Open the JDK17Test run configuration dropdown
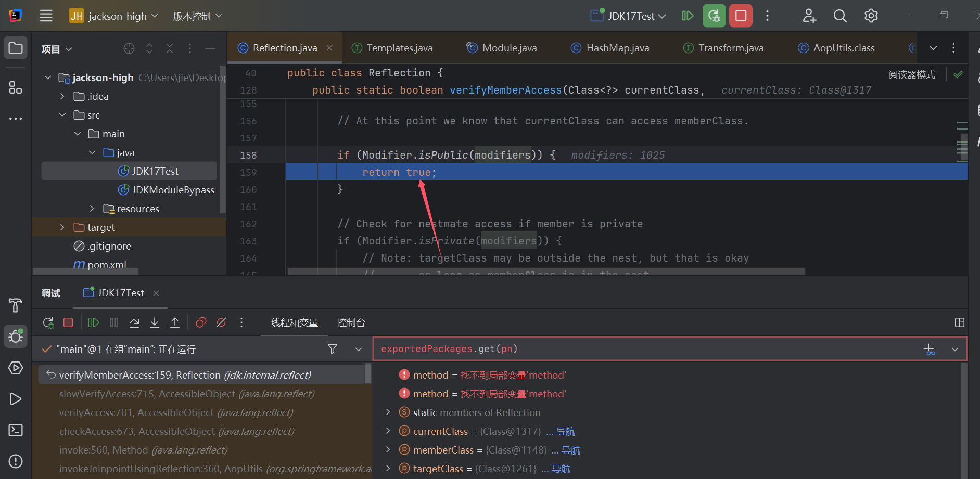This screenshot has height=479, width=980. click(x=628, y=16)
